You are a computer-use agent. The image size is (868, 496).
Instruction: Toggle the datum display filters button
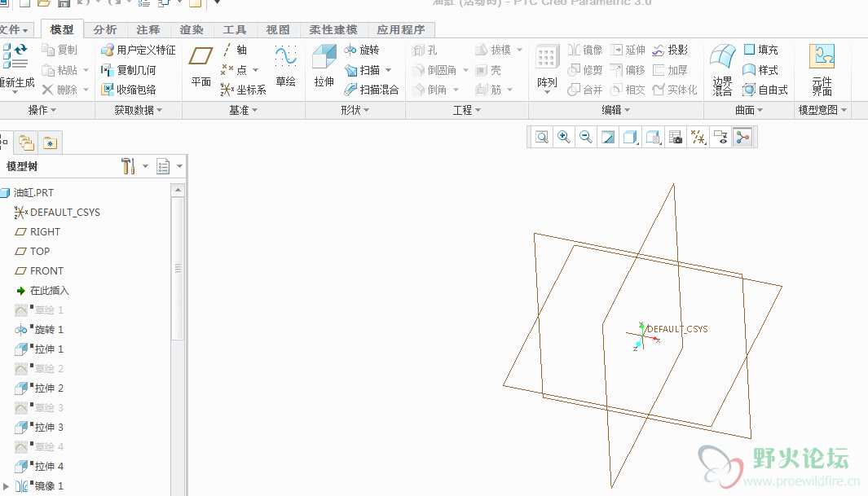coord(698,138)
